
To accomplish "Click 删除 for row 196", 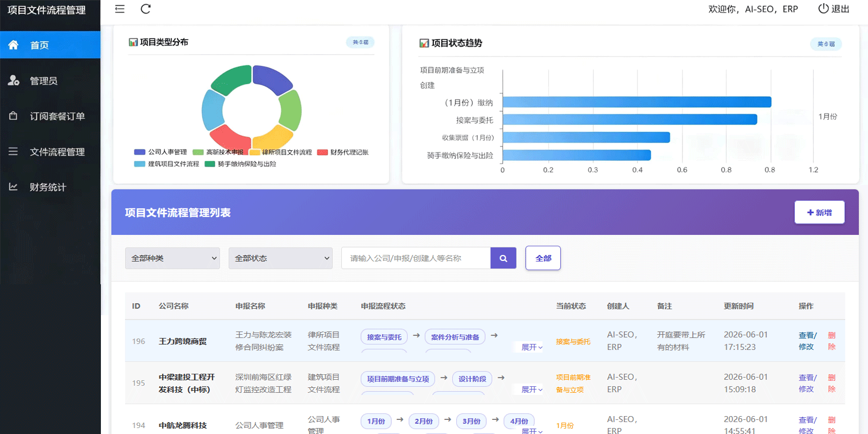I will point(832,341).
